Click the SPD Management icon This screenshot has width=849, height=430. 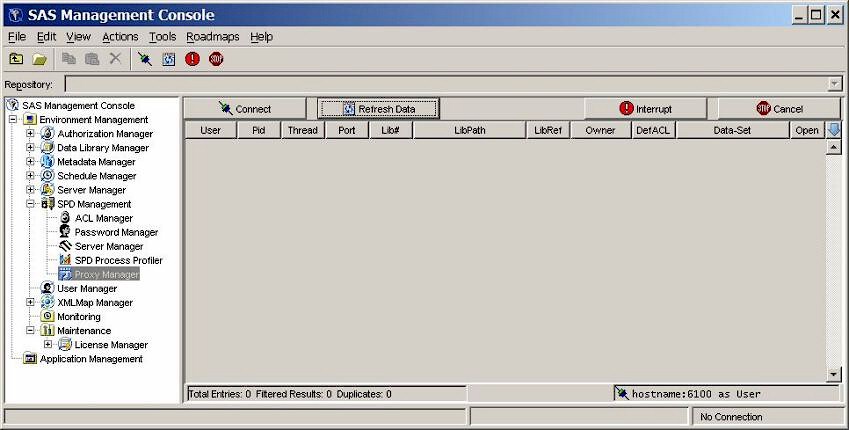coord(48,204)
